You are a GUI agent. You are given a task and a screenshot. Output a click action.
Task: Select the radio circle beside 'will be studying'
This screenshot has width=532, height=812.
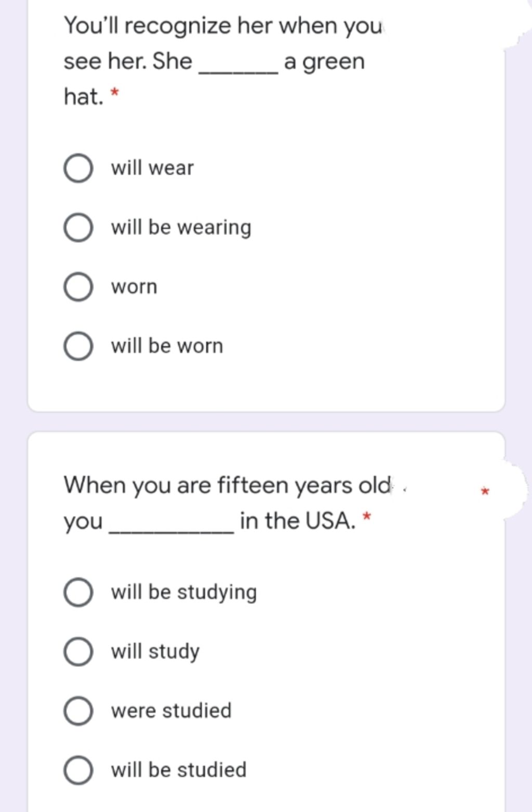click(x=78, y=593)
